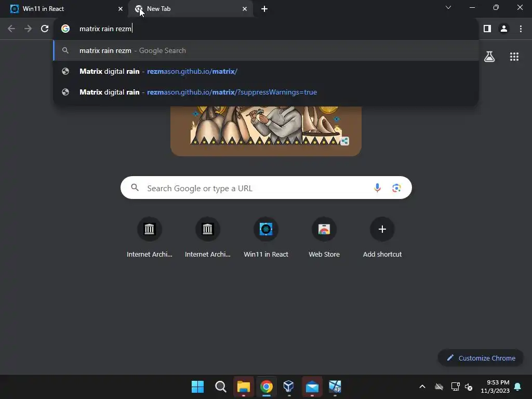Open the Chrome Labs flask icon
532x399 pixels.
[x=489, y=56]
